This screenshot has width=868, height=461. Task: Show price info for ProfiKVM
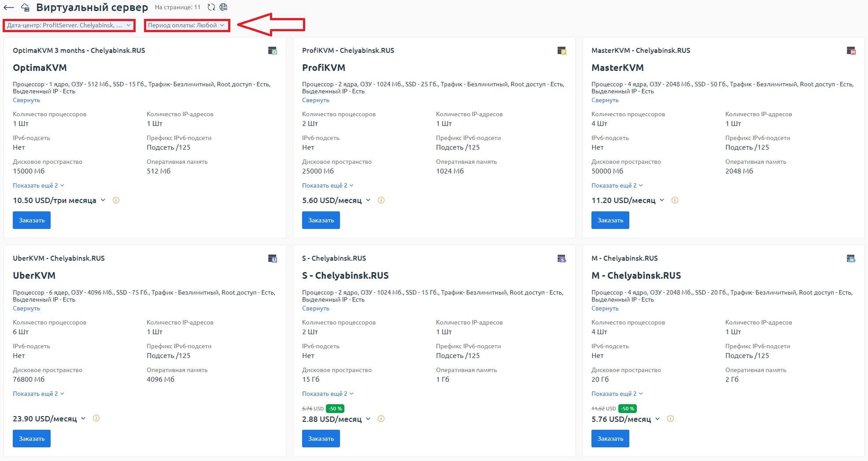tap(381, 200)
